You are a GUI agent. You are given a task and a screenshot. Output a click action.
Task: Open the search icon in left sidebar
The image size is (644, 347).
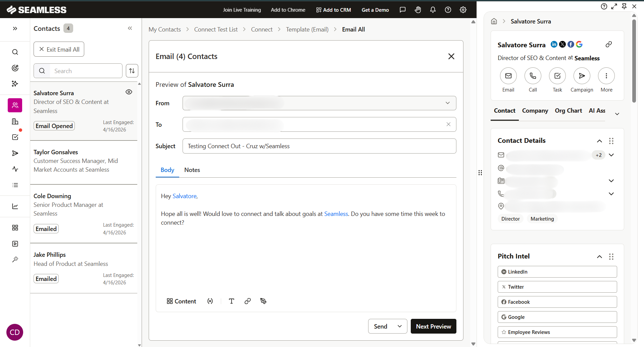(15, 52)
